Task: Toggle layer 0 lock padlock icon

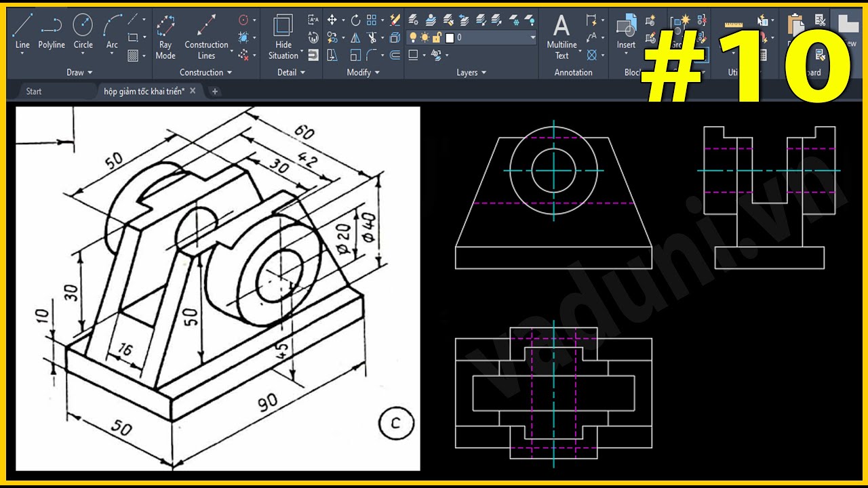Action: (437, 37)
